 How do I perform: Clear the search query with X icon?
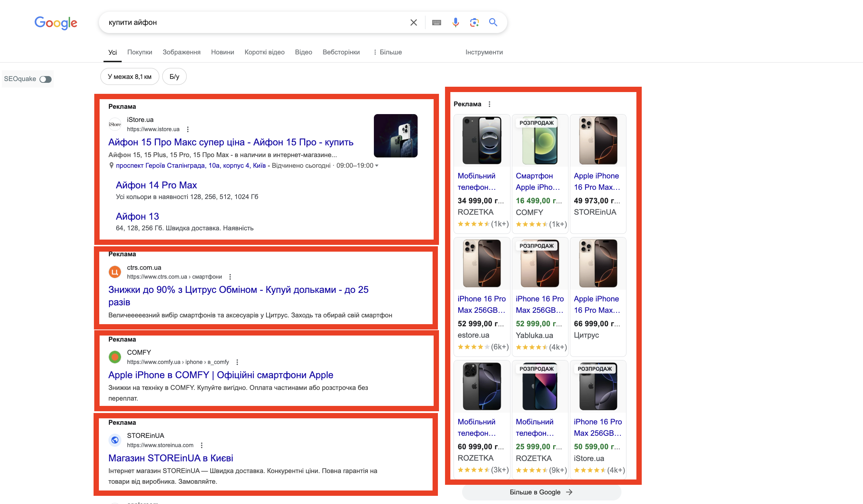tap(413, 22)
